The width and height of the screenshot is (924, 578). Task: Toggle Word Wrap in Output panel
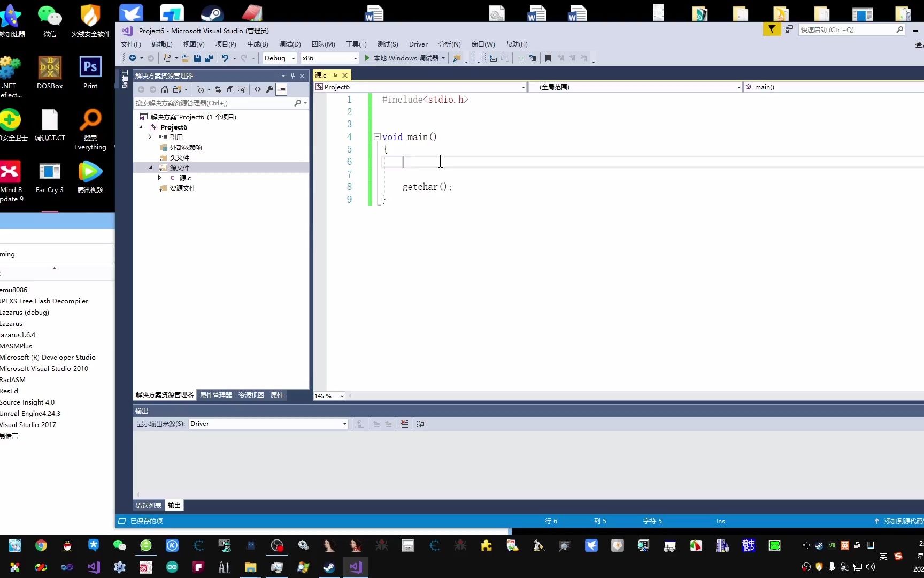[x=420, y=424]
